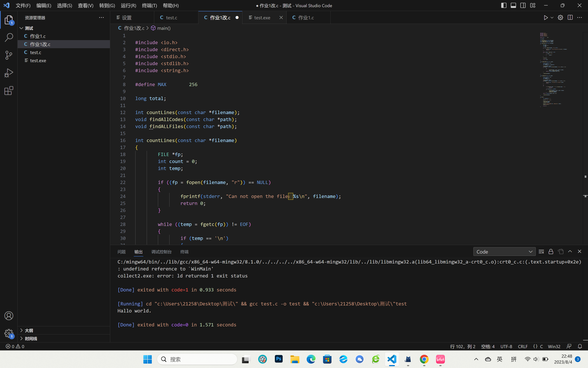Screen dimensions: 588x368
Task: Click line and column status 行 102
Action: click(x=462, y=346)
